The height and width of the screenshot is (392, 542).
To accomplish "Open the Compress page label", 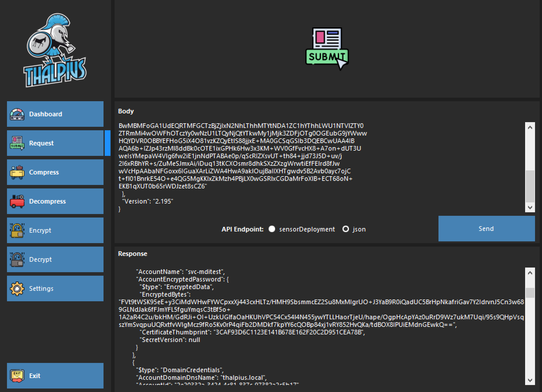I will (x=44, y=172).
